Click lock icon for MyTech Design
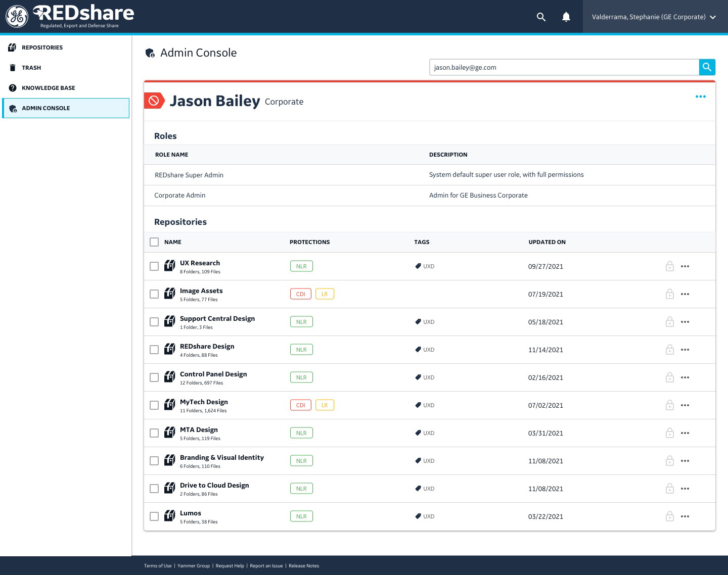The height and width of the screenshot is (575, 728). tap(670, 405)
